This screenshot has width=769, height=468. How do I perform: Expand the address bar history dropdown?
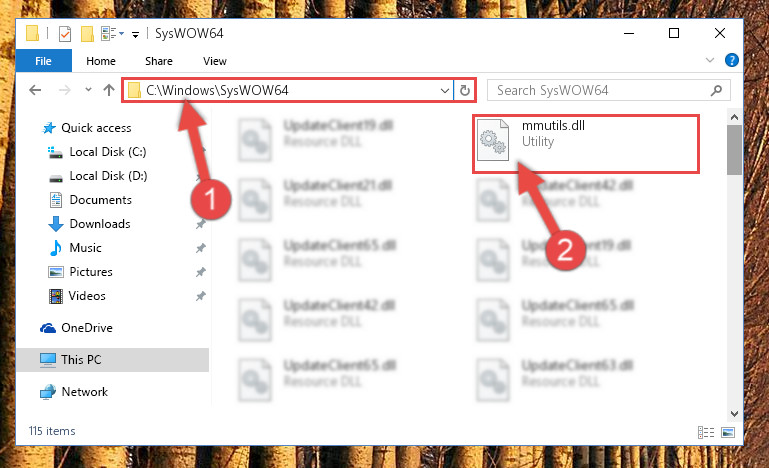click(444, 90)
